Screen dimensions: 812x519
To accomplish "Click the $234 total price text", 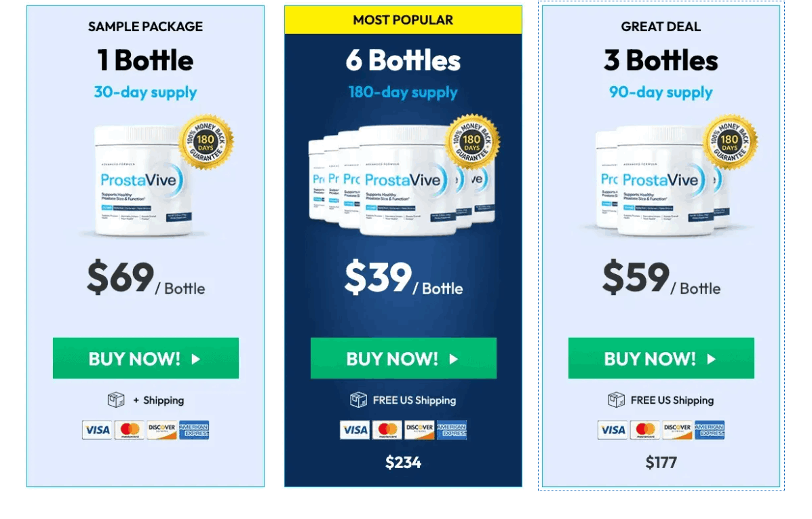I will [403, 463].
